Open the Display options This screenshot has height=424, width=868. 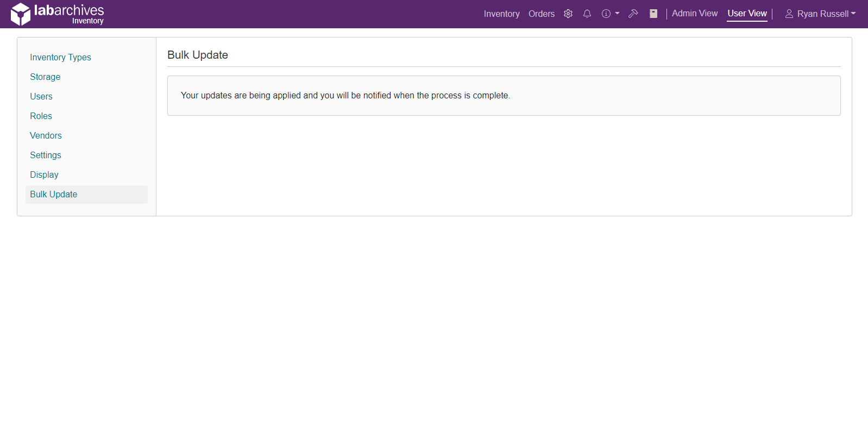(x=44, y=174)
